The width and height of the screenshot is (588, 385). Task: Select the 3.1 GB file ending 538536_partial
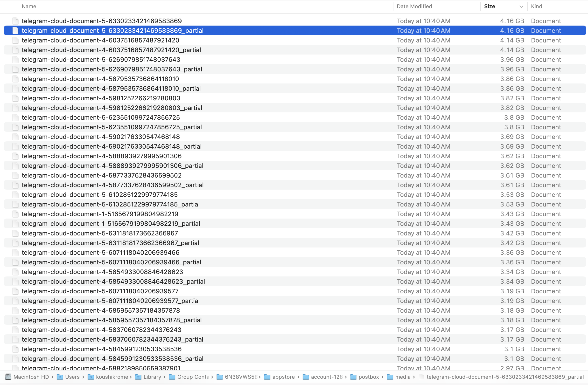(112, 358)
